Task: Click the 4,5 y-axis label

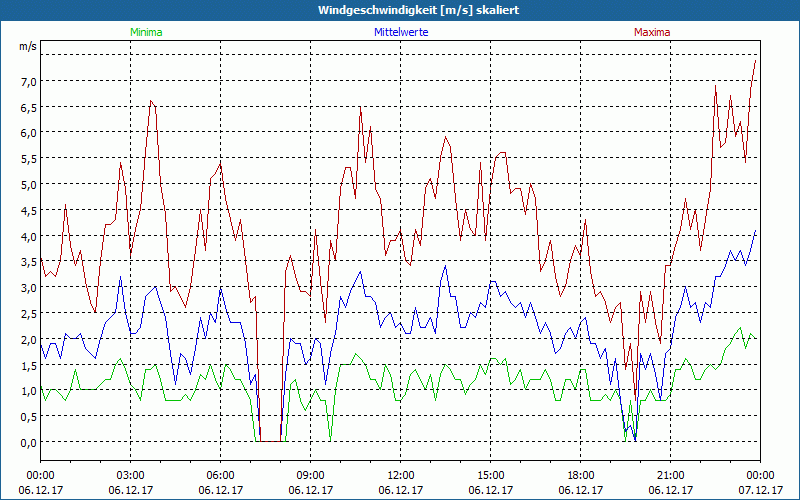Action: [29, 211]
